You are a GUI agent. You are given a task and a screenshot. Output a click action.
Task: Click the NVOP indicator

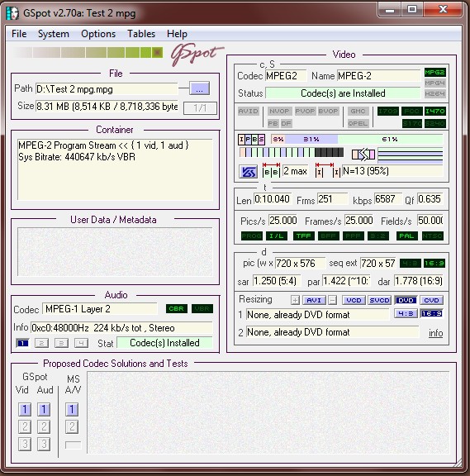tap(279, 111)
